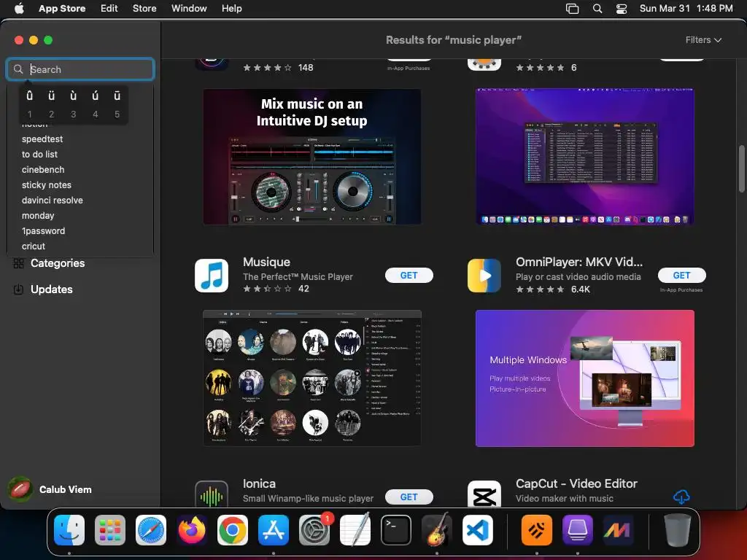Open the Trash in the dock
This screenshot has height=560, width=747.
pos(678,530)
